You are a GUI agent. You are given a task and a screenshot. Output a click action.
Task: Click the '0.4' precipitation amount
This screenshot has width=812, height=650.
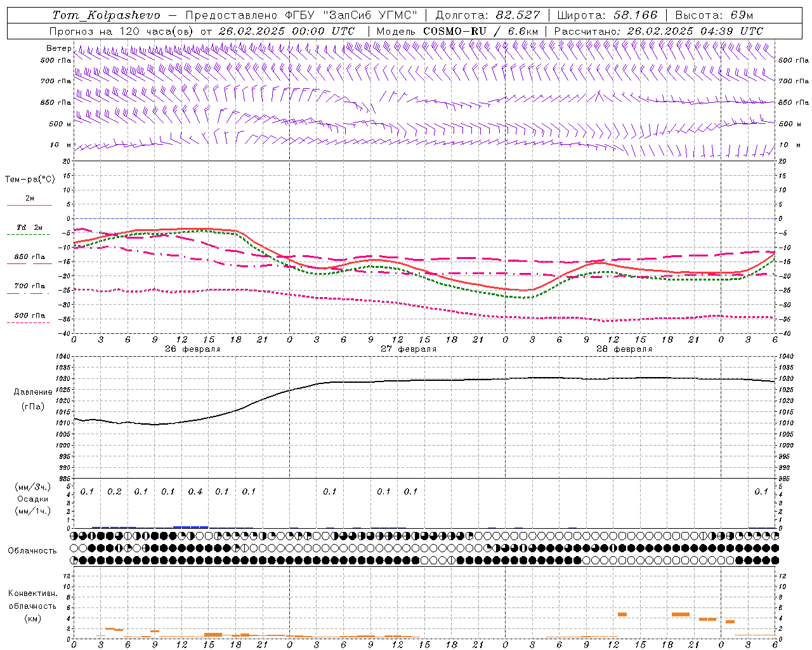195,492
